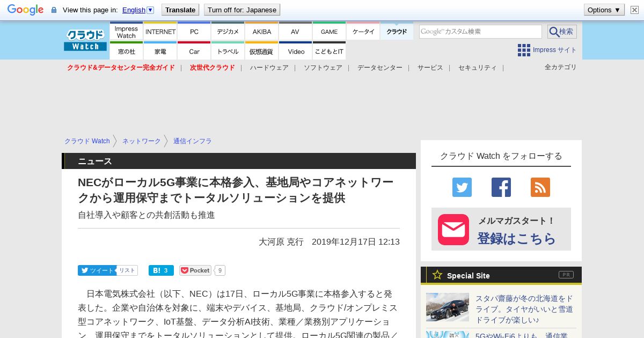Click the mail magazine envelope icon
Image resolution: width=644 pixels, height=338 pixels.
453,230
